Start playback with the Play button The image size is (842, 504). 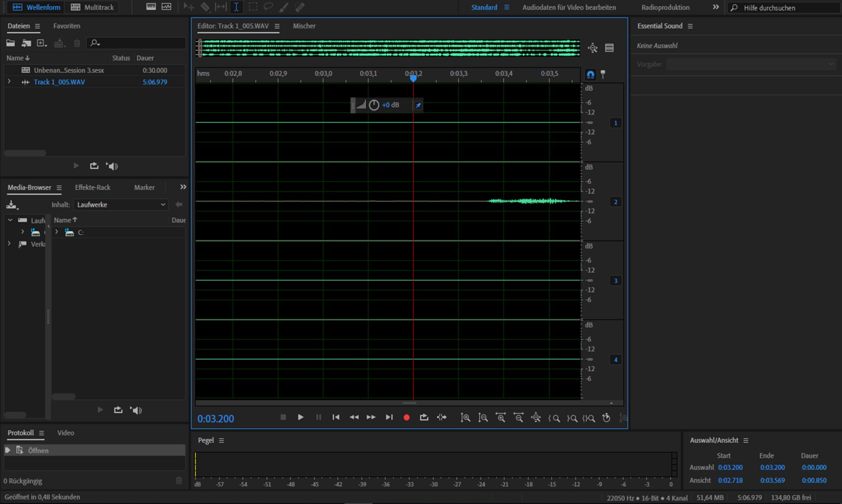300,417
